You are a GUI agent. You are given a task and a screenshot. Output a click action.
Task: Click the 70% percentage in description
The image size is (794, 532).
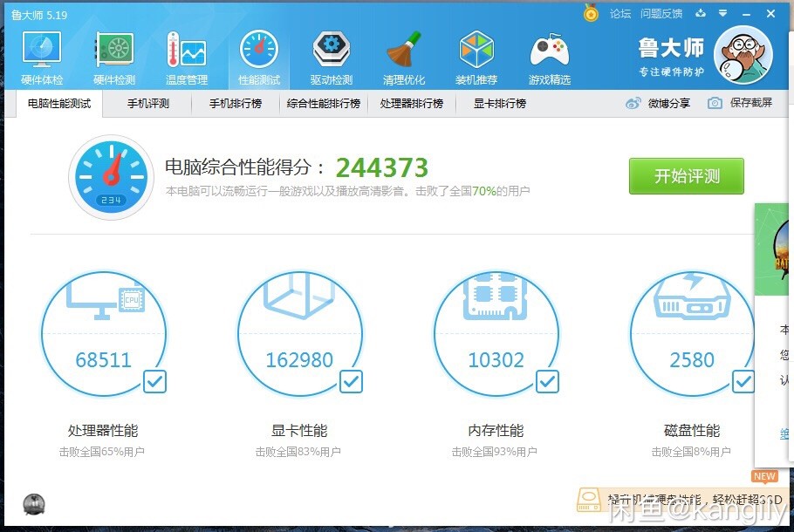point(484,191)
